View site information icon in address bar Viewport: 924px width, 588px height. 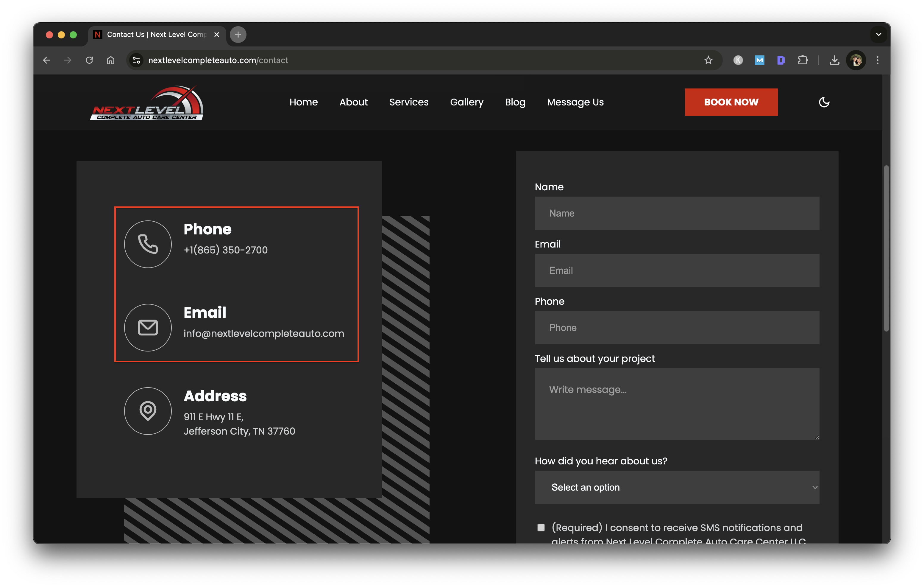[x=136, y=60]
